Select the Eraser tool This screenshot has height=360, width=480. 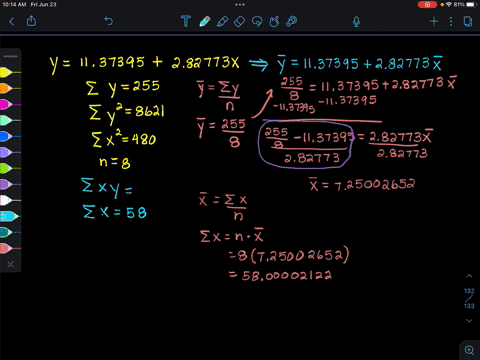[x=239, y=22]
